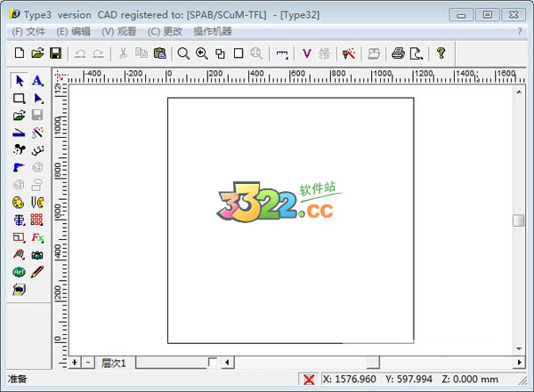Click the ruler origin corner icon
The width and height of the screenshot is (534, 392).
pos(61,76)
